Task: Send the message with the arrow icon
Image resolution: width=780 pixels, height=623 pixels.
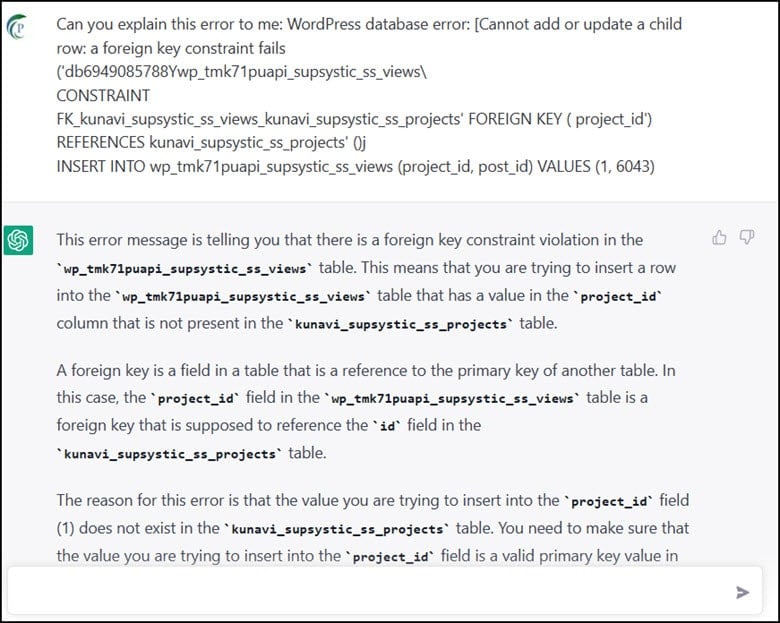Action: click(742, 592)
